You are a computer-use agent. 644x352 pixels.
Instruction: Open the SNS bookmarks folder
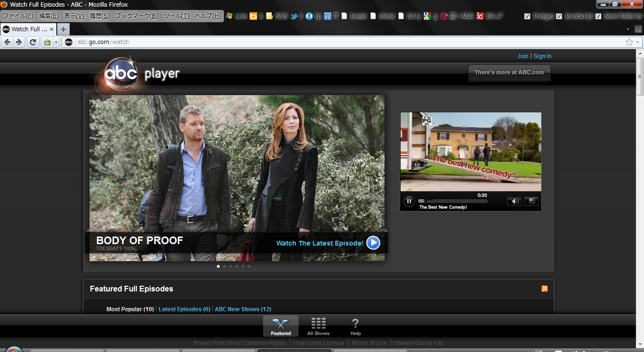(x=277, y=16)
